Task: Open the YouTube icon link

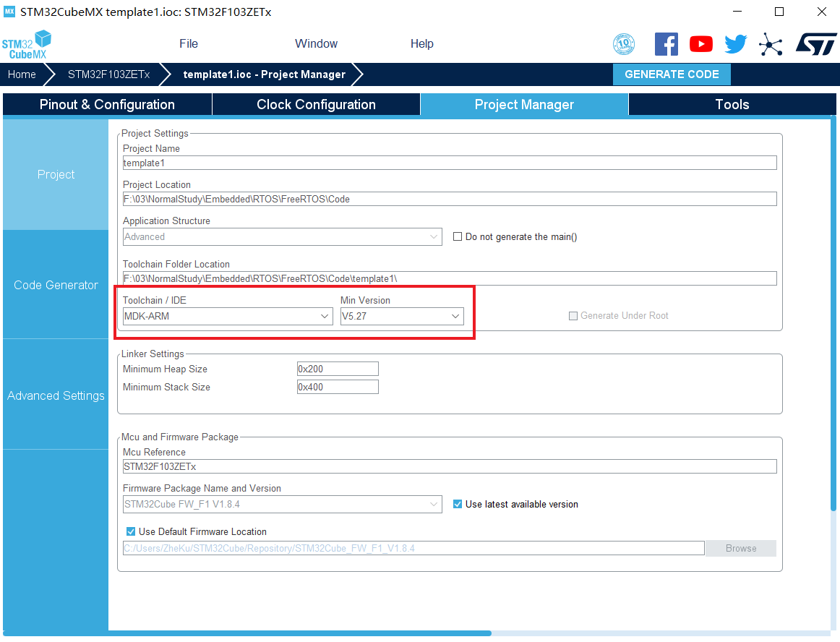Action: (x=700, y=44)
